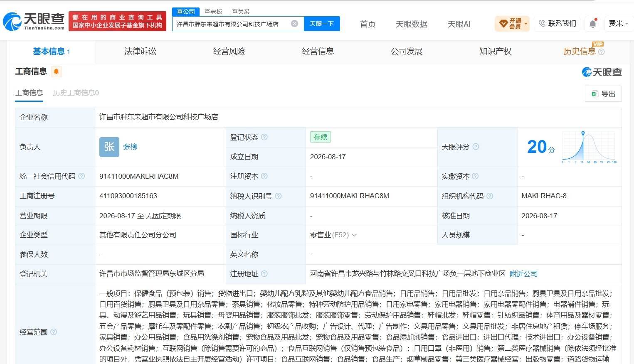Click the TianYanCha logo

pos(34,21)
